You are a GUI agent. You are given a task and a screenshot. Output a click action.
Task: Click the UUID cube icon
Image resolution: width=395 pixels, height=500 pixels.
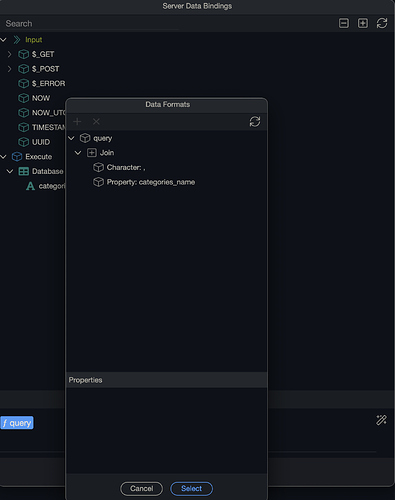pyautogui.click(x=23, y=142)
